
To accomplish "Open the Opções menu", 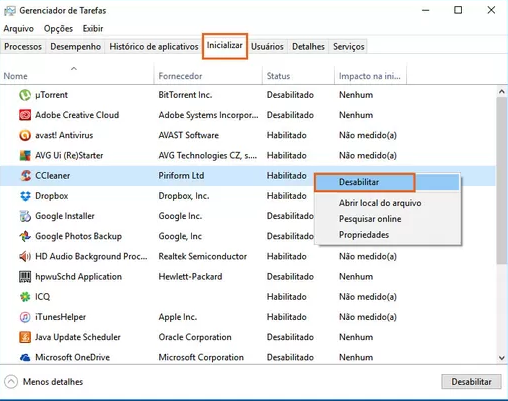I will [x=58, y=29].
